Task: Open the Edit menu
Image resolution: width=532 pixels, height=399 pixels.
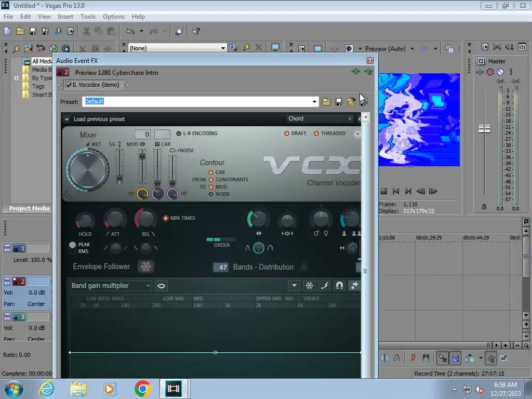Action: [25, 16]
